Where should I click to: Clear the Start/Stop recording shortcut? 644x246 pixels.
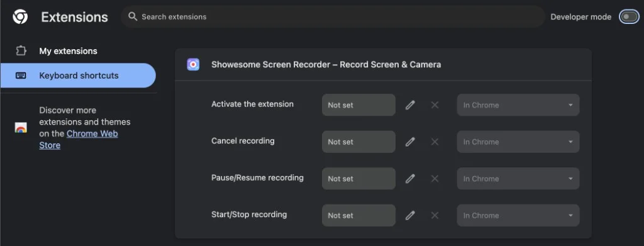(435, 216)
